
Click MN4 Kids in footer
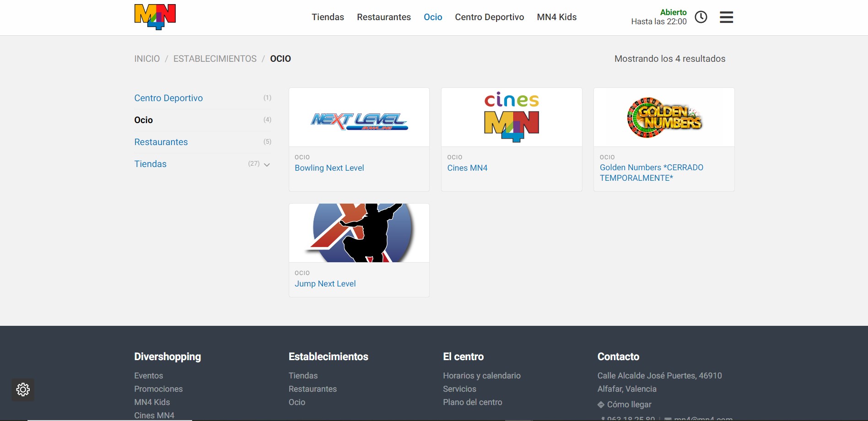pyautogui.click(x=152, y=402)
